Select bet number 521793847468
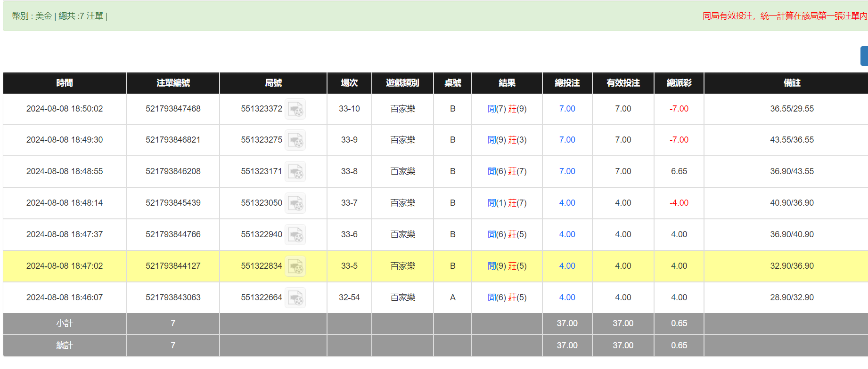 (x=173, y=109)
